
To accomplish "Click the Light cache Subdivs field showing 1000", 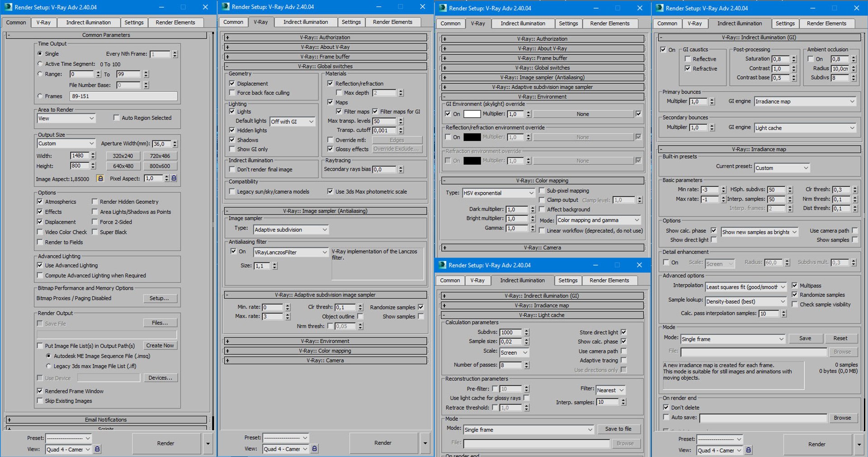I will (511, 332).
